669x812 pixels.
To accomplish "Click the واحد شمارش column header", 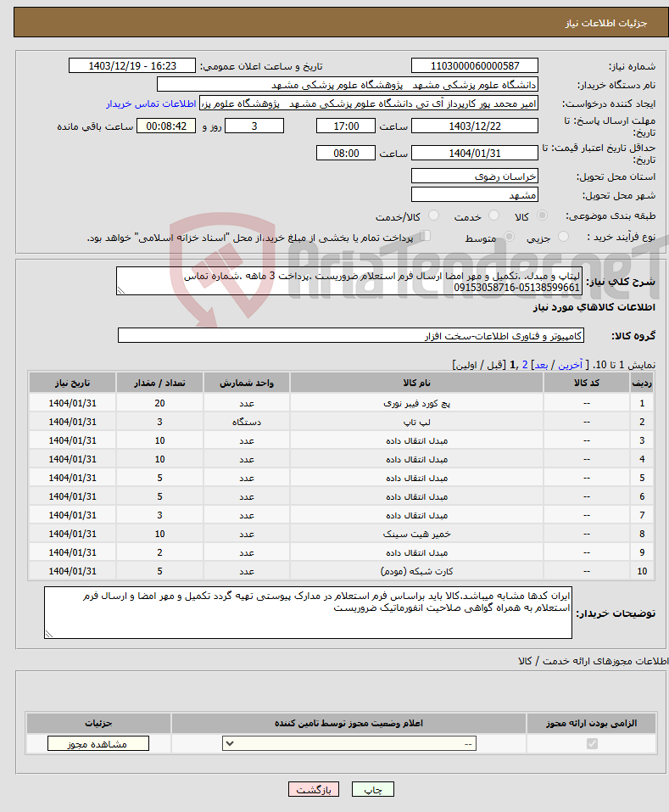I will coord(247,383).
